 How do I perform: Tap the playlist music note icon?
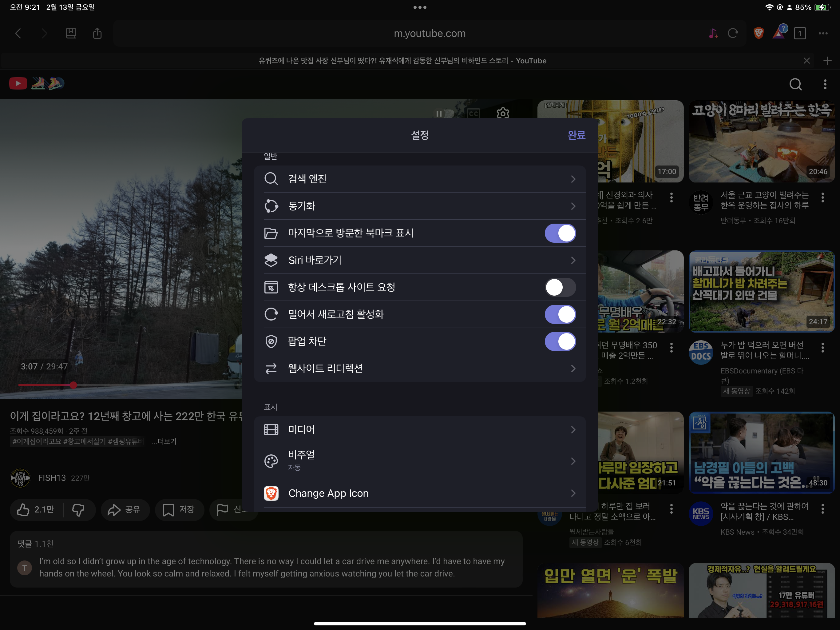tap(713, 34)
